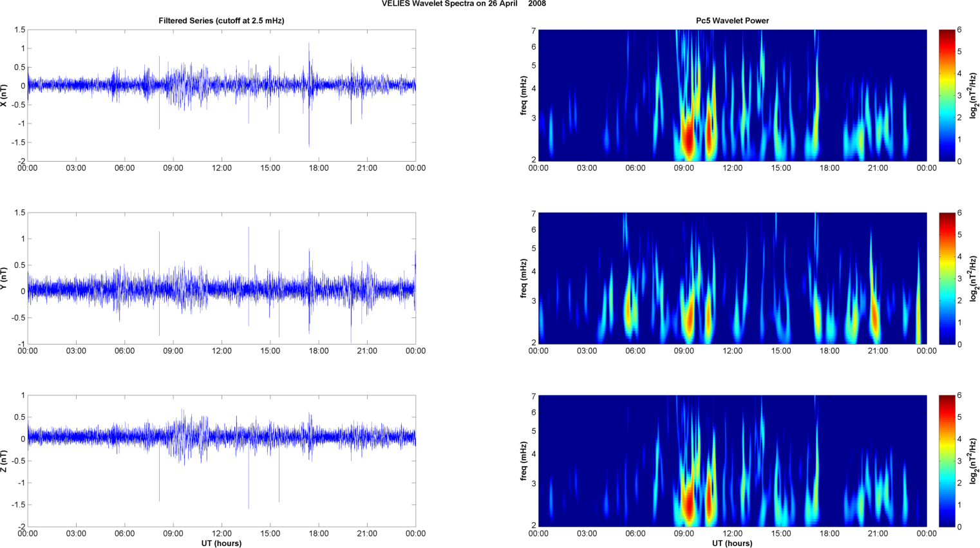980x548 pixels.
Task: Click the top X-component wavelet spectrogram
Action: (732, 95)
